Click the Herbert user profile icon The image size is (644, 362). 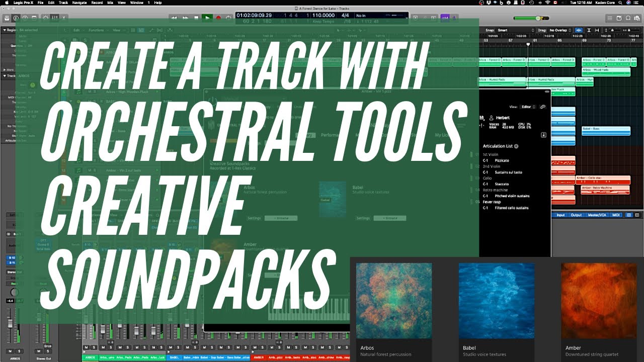491,118
